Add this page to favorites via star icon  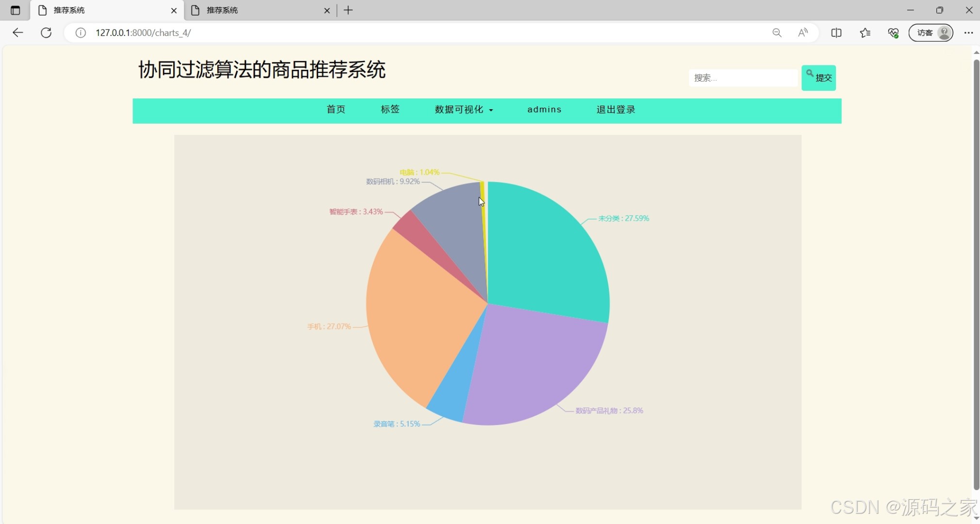coord(865,33)
